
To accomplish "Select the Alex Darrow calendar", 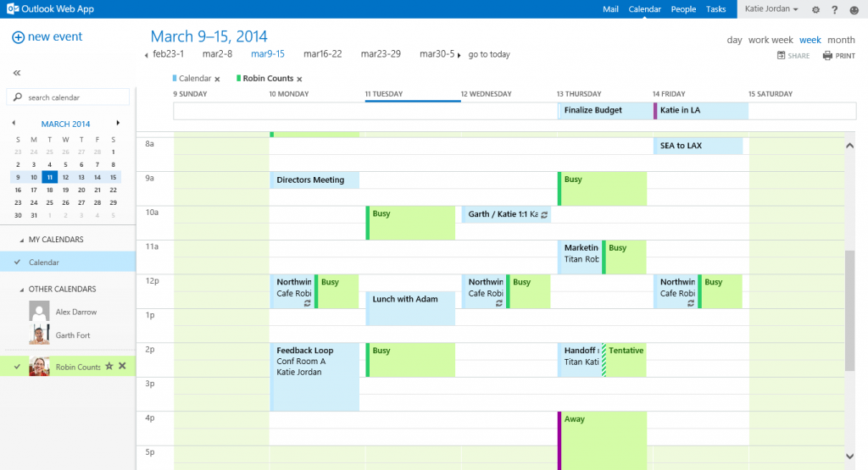I will pos(75,312).
